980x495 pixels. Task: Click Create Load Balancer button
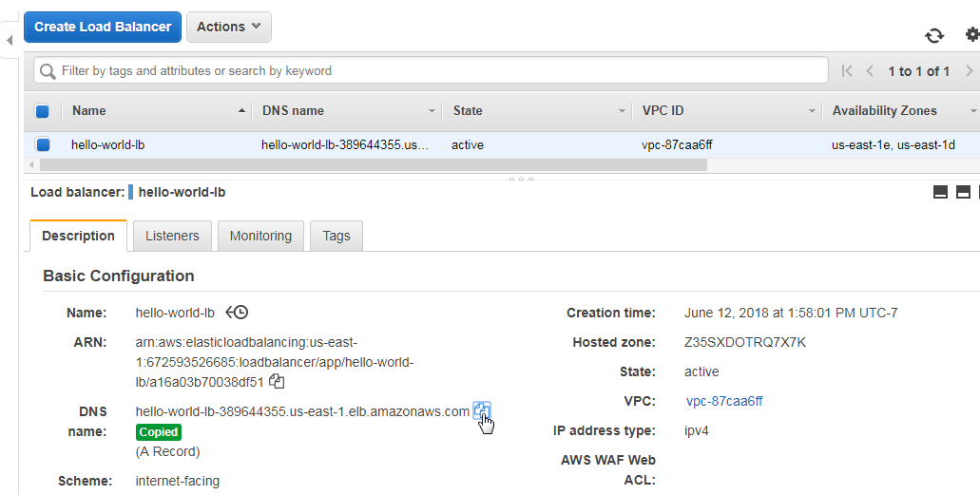pos(103,27)
